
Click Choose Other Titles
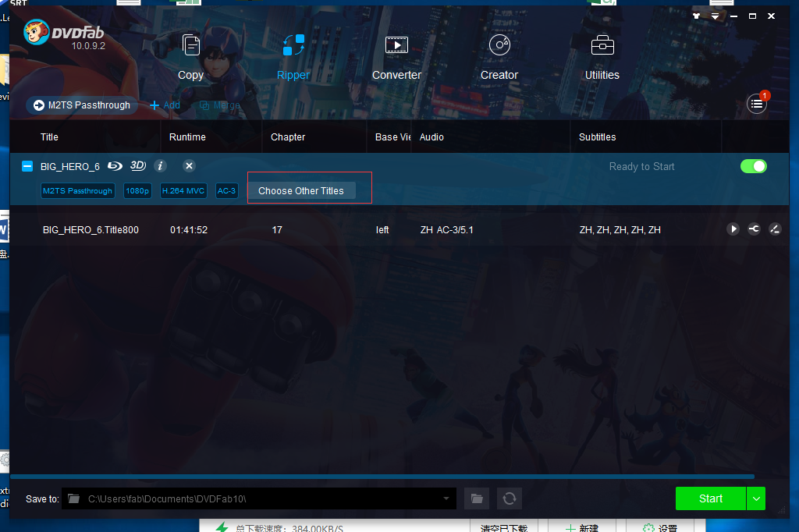(301, 190)
